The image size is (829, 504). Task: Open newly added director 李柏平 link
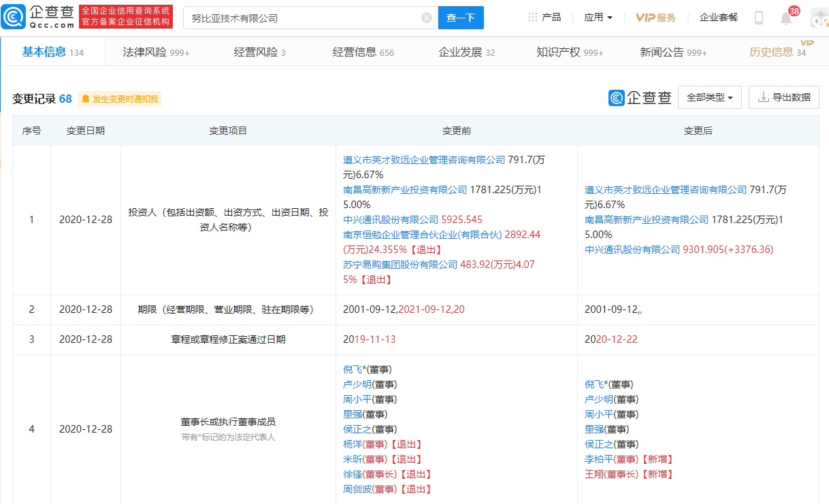tap(599, 459)
